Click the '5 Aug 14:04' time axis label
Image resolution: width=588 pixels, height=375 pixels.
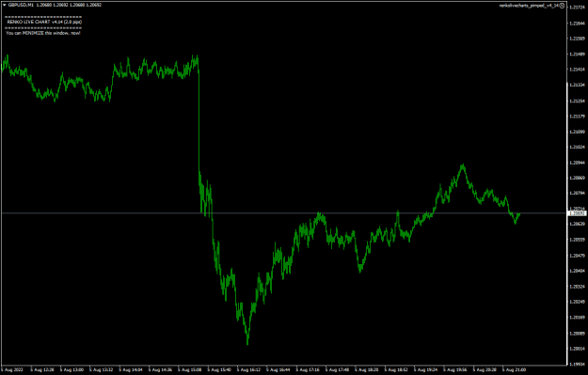132,369
